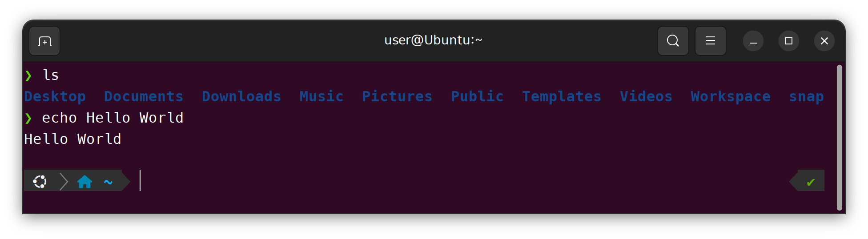The width and height of the screenshot is (868, 239).
Task: Minimize the terminal window
Action: [x=753, y=41]
